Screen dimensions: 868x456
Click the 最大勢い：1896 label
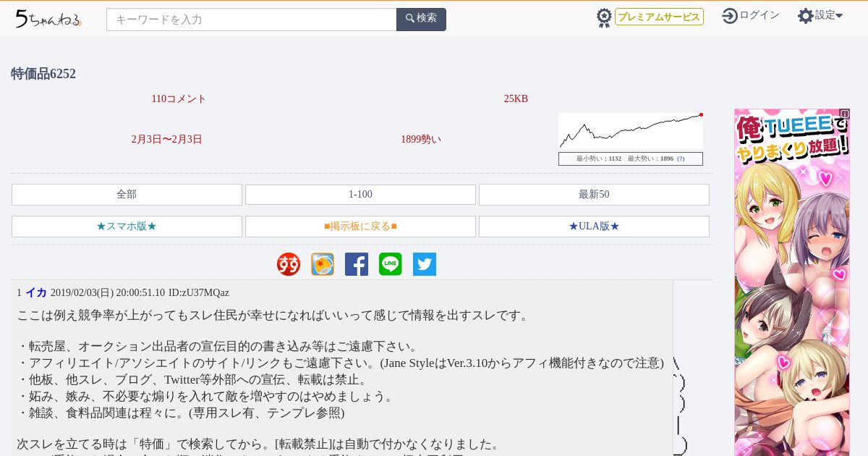[650, 159]
